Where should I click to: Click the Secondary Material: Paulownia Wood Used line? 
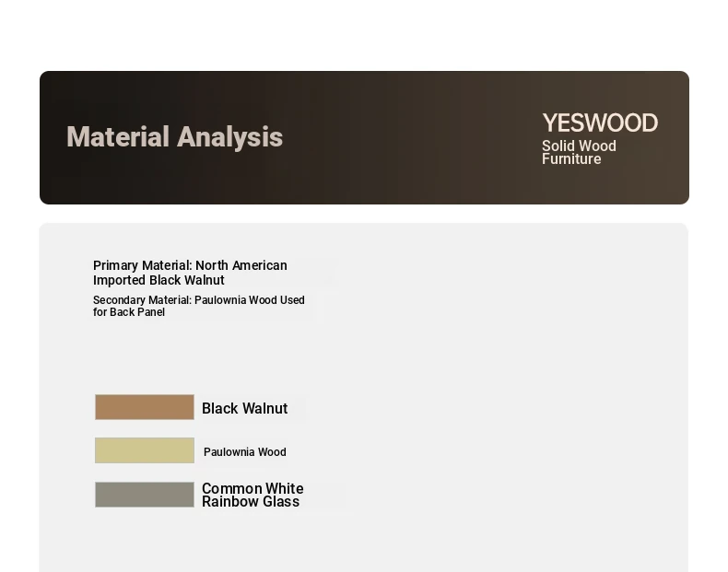[199, 300]
